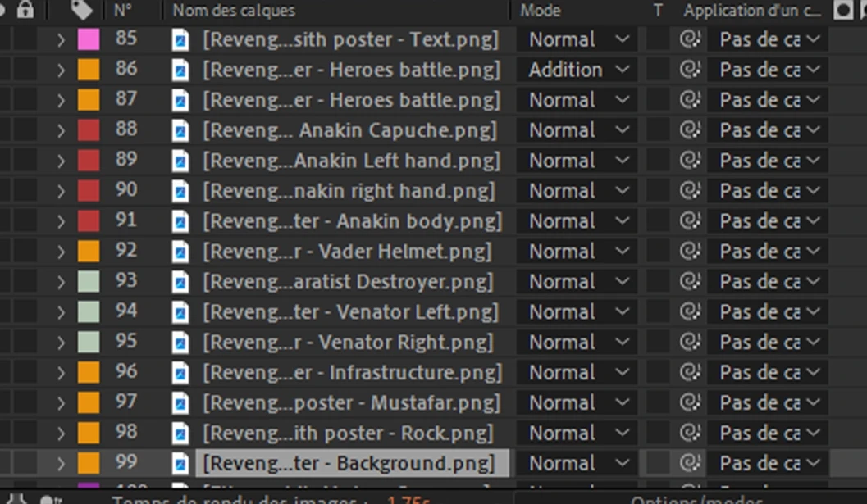This screenshot has height=504, width=867.
Task: Click the pick whip icon on layer 87
Action: click(690, 100)
